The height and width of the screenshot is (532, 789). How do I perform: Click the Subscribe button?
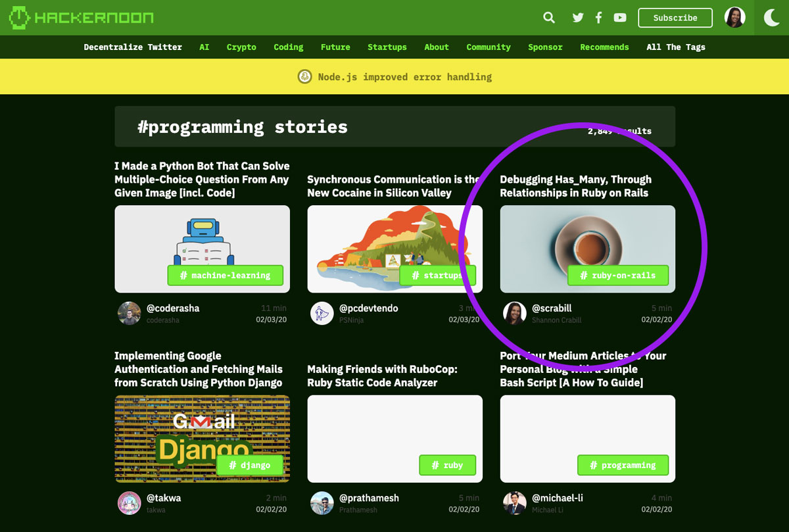[675, 18]
